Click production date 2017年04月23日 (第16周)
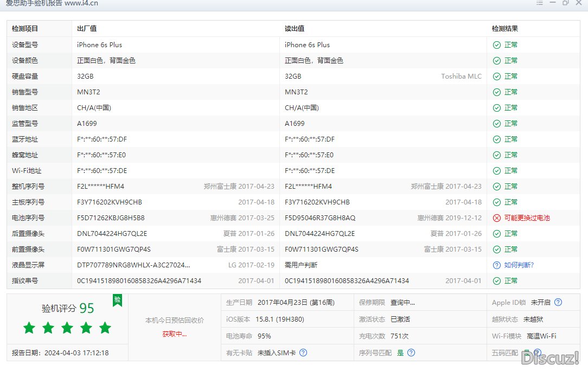588x371 pixels. pos(296,302)
